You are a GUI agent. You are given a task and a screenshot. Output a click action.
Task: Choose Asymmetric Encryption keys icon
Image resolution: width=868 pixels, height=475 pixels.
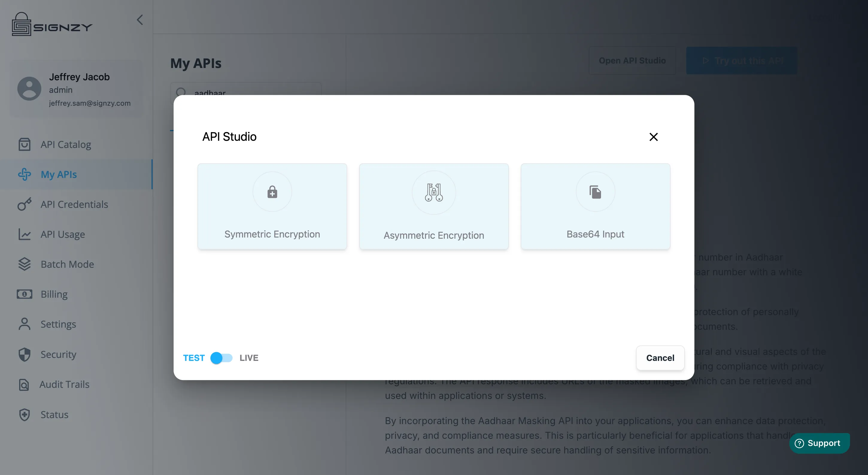pyautogui.click(x=434, y=192)
